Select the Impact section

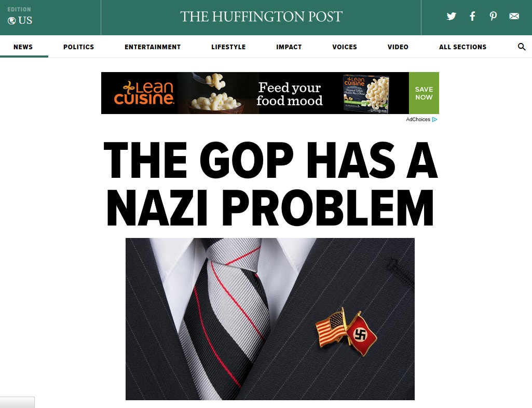289,47
